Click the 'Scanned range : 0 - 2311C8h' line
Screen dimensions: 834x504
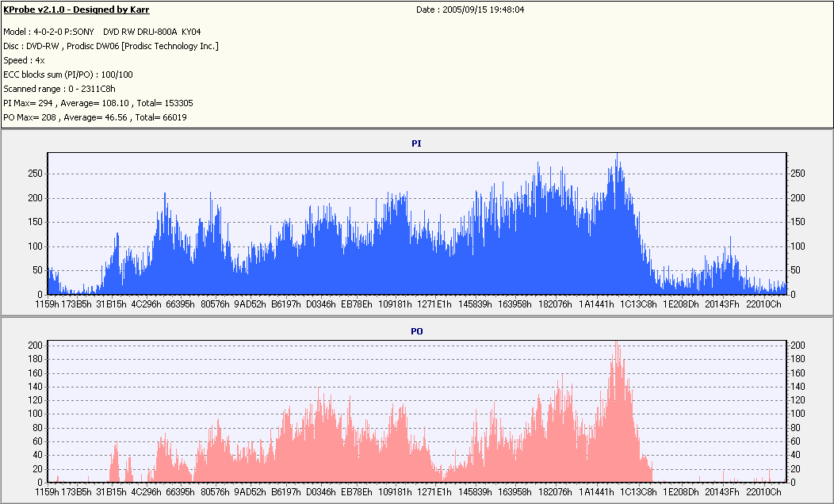[x=59, y=90]
